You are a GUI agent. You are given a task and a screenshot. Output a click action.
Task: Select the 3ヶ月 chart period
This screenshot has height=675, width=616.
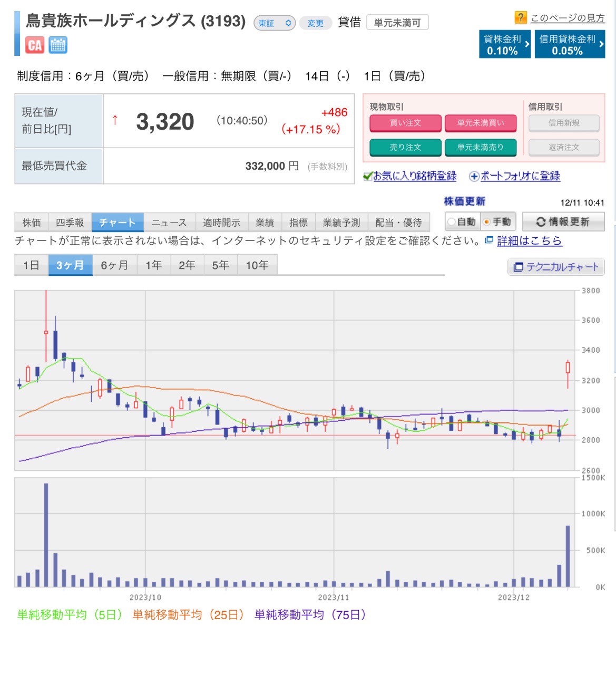pyautogui.click(x=70, y=265)
